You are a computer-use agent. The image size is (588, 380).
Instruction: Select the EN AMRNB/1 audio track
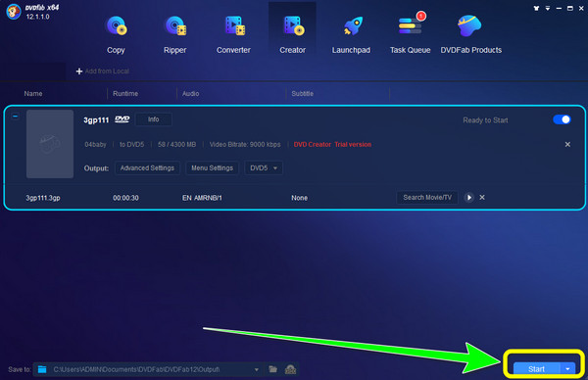point(202,198)
